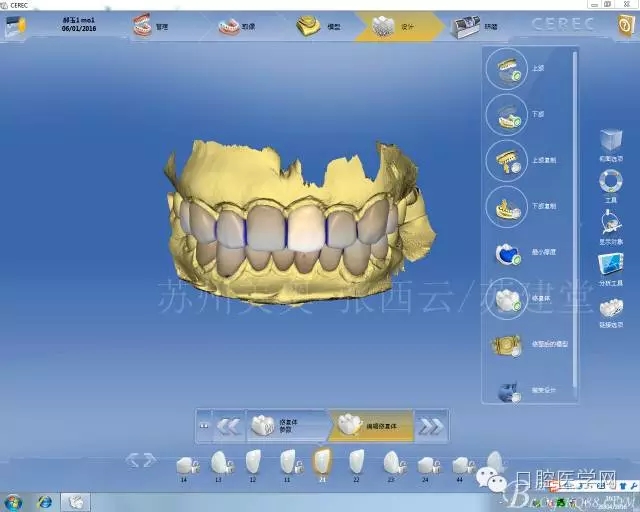Select tooth 13 in the tooth bar

[217, 463]
